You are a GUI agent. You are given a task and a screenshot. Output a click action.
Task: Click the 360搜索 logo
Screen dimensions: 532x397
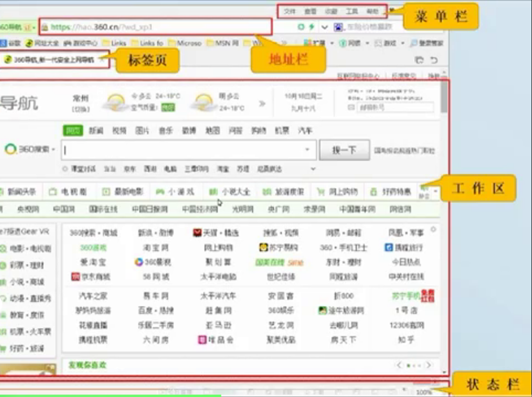(10, 149)
